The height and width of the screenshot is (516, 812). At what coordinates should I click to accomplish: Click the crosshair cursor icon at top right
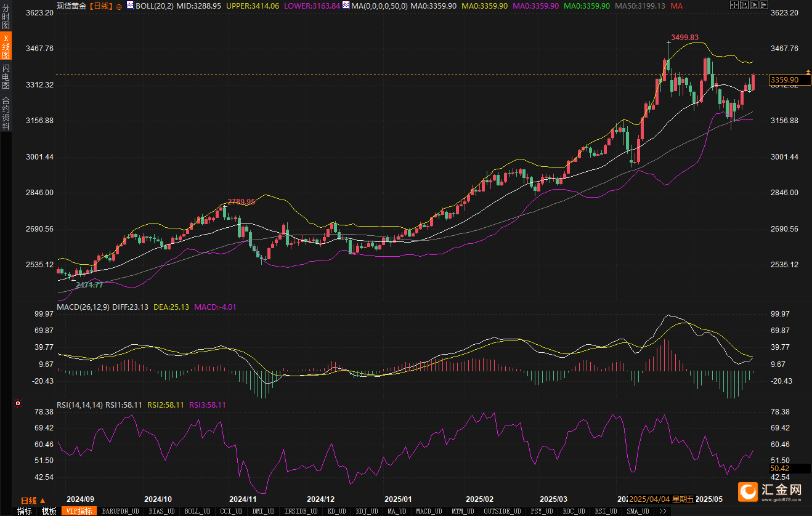pyautogui.click(x=733, y=5)
